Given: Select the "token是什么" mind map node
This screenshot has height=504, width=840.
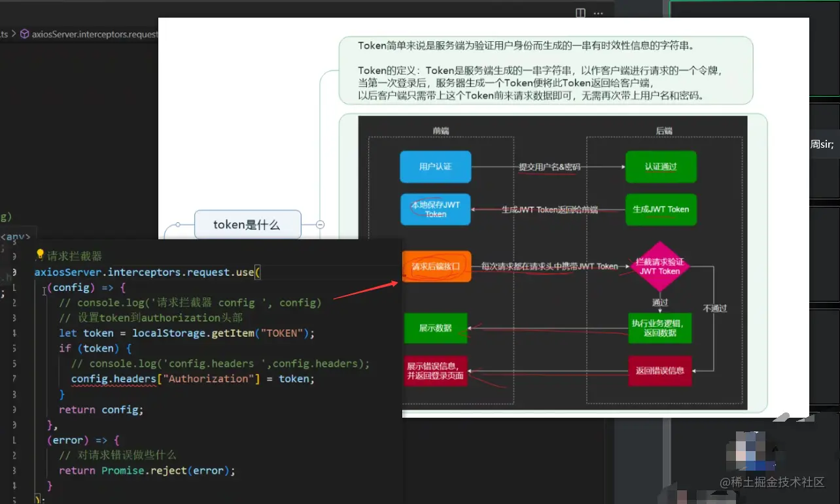Looking at the screenshot, I should pyautogui.click(x=248, y=225).
